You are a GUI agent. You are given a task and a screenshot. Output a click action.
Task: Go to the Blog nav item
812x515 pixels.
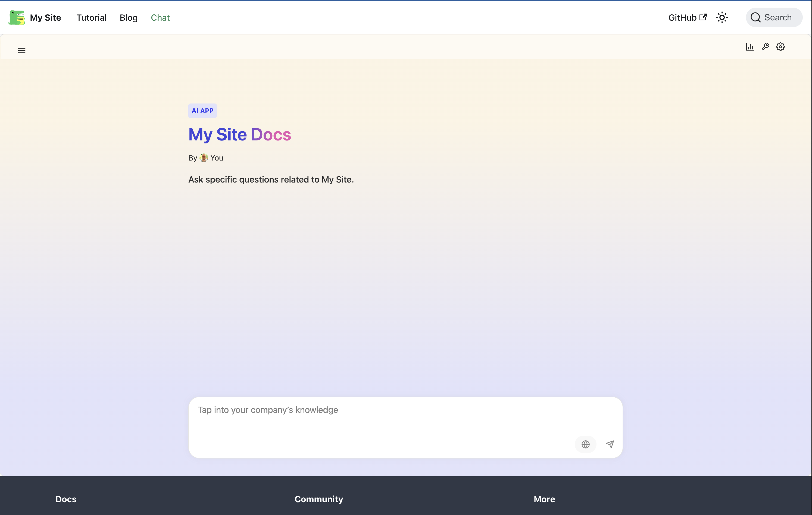click(x=129, y=18)
